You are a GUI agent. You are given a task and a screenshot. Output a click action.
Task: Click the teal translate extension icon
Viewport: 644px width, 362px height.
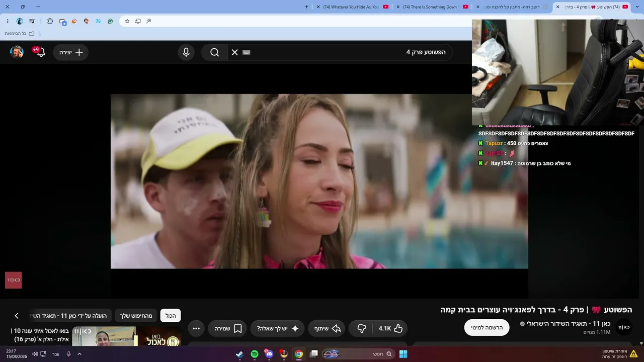(x=98, y=21)
